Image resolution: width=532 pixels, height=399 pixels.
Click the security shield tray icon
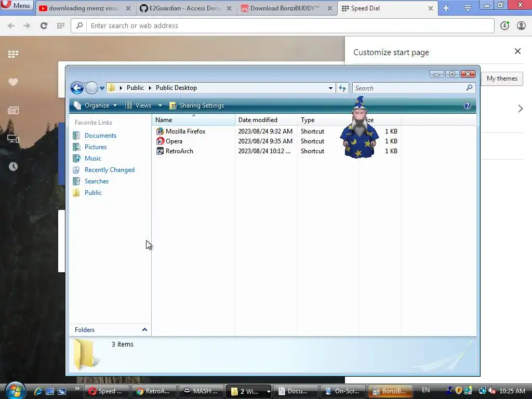click(x=458, y=391)
